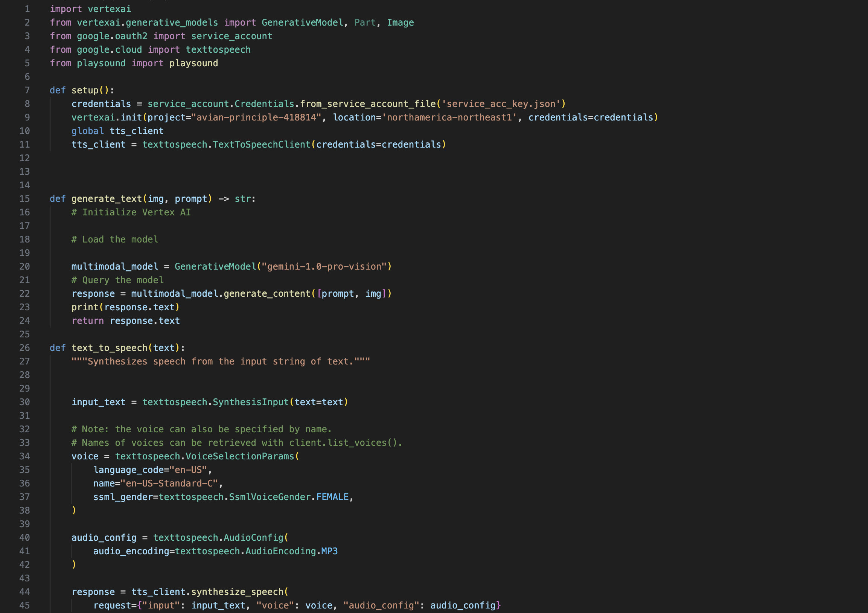868x613 pixels.
Task: Click the global keyword before tts_client
Action: click(x=87, y=131)
